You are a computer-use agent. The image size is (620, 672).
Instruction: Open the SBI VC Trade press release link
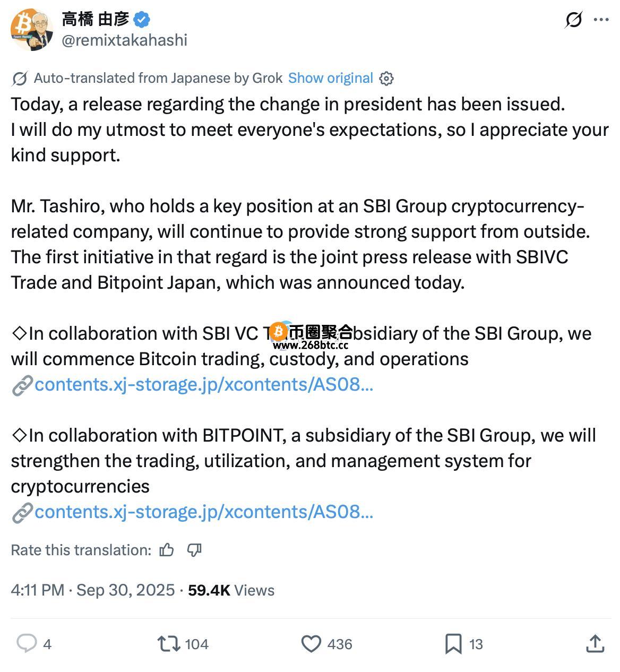[x=203, y=384]
